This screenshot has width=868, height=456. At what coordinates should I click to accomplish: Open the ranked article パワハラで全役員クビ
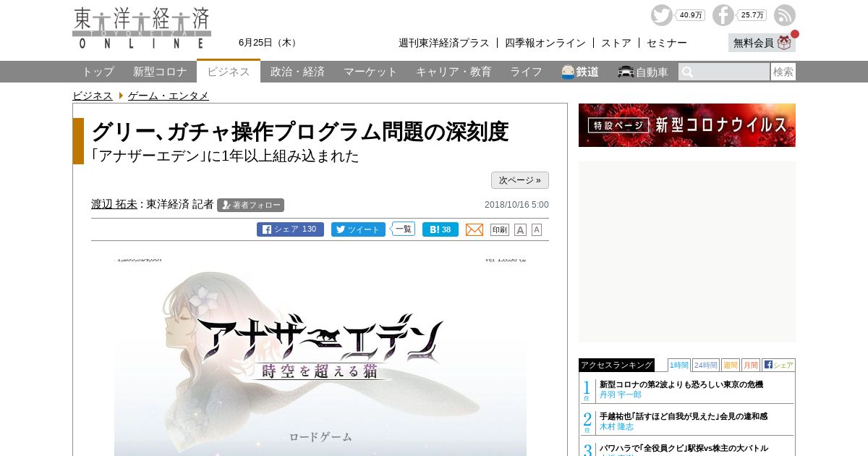point(684,448)
